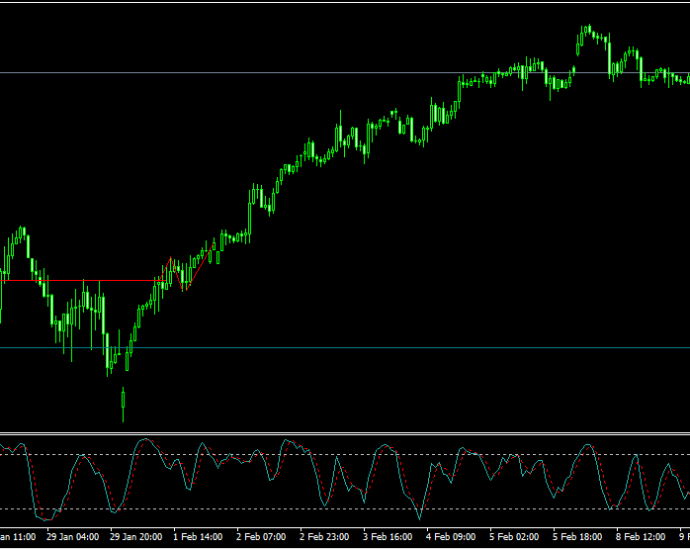This screenshot has width=690, height=550.
Task: Click the 1 Feb 14:00 time label
Action: 198,537
